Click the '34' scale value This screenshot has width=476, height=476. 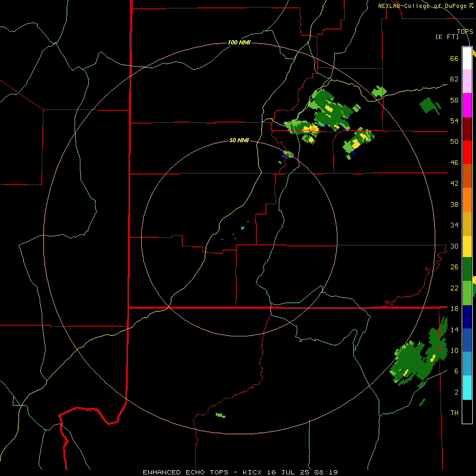tap(454, 225)
